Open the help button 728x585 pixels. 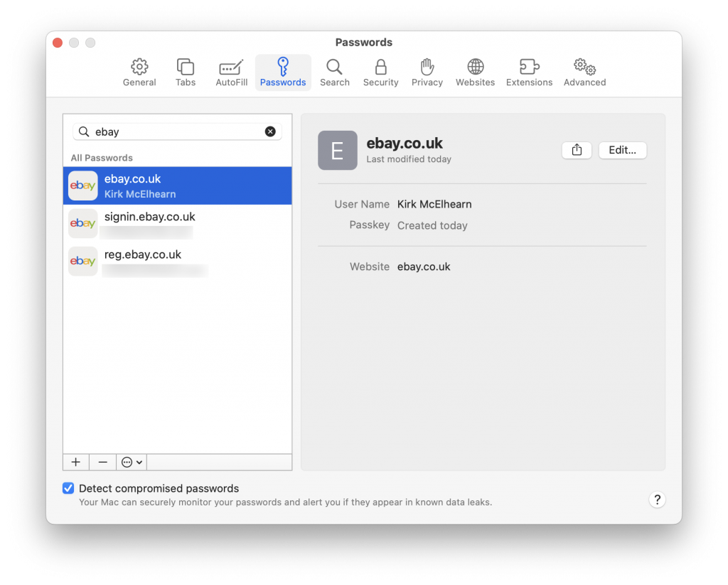(x=657, y=500)
